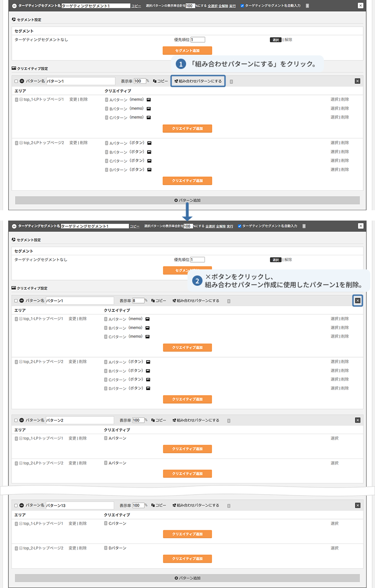Tick the パターン2 checkbox
The image size is (375, 588).
coord(16,420)
